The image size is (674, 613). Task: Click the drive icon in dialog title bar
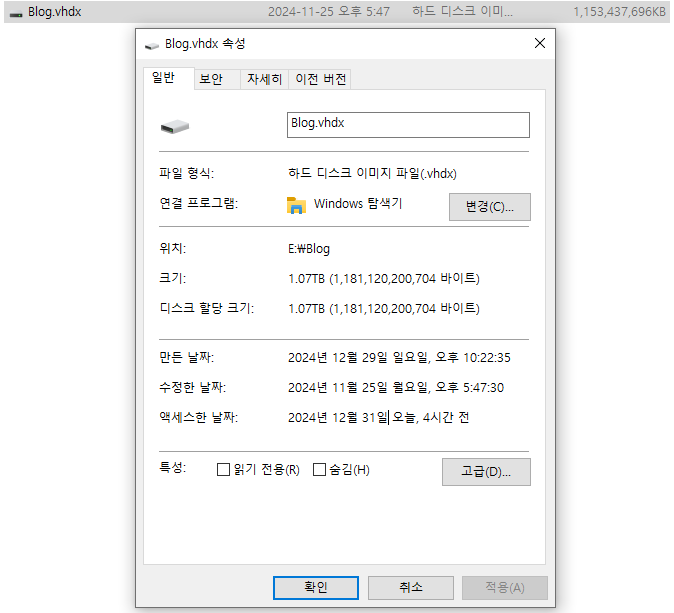152,45
